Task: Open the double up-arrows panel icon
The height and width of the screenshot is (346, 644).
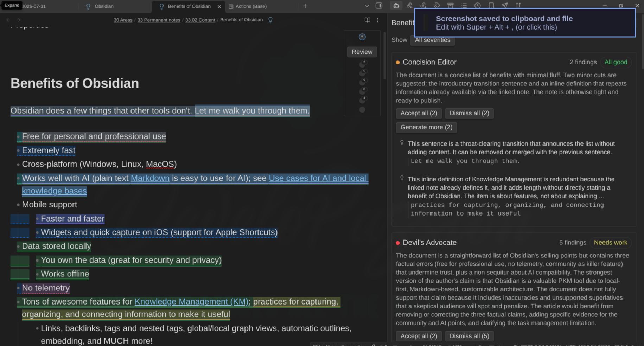Action: tap(518, 6)
